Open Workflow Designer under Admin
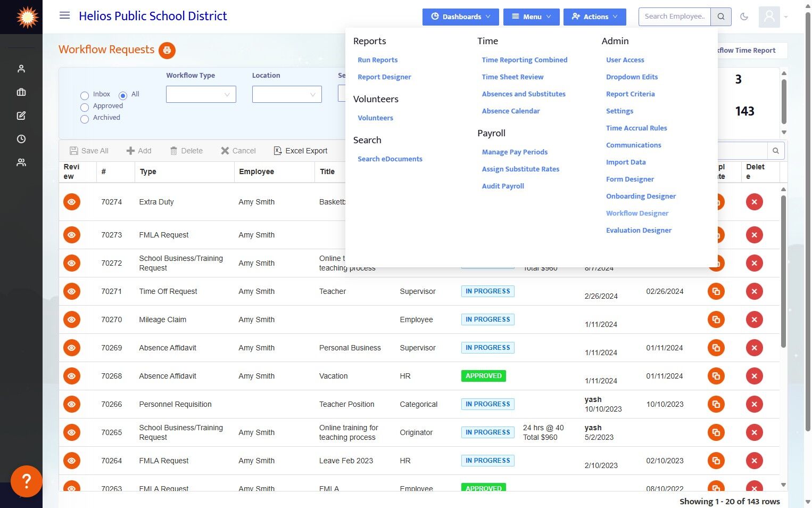 pyautogui.click(x=637, y=214)
